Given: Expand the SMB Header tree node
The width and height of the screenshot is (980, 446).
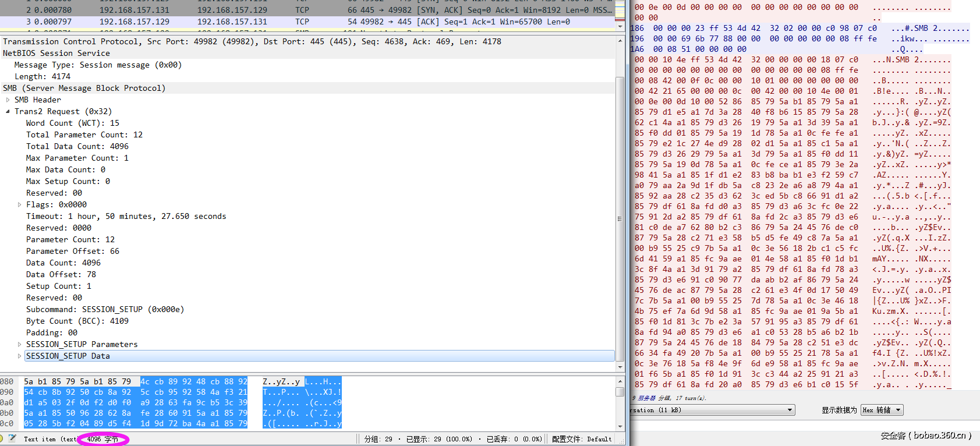Looking at the screenshot, I should (8, 100).
